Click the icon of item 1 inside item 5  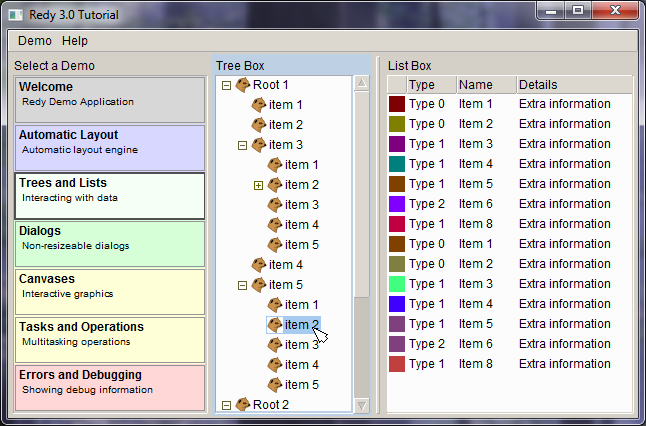[275, 304]
